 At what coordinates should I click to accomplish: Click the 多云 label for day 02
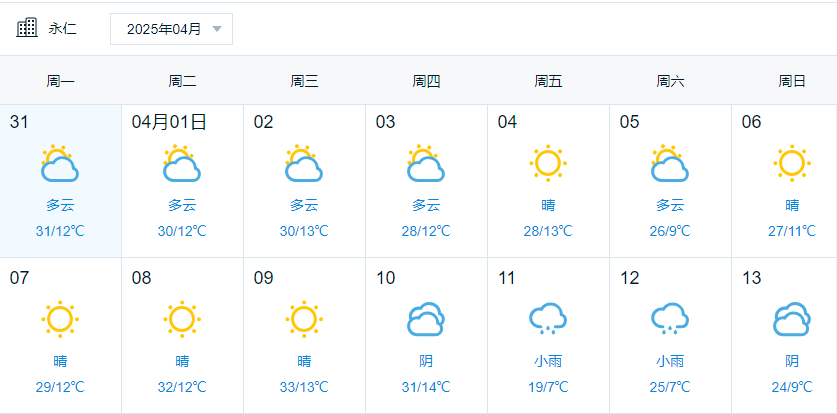(x=304, y=206)
